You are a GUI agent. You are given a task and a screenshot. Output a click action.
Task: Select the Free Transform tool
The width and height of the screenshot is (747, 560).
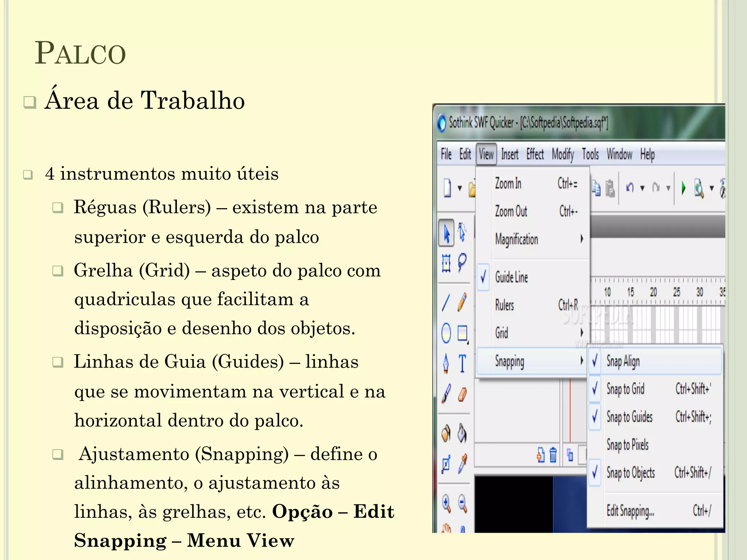[446, 263]
